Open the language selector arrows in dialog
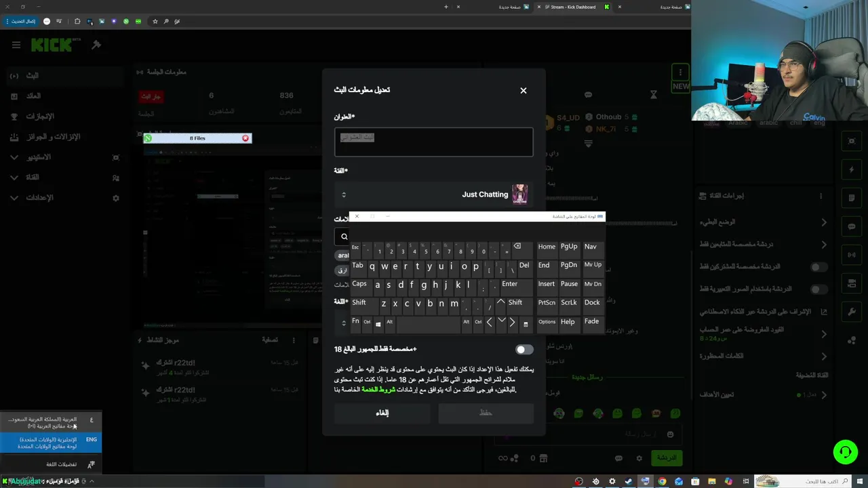 344,323
